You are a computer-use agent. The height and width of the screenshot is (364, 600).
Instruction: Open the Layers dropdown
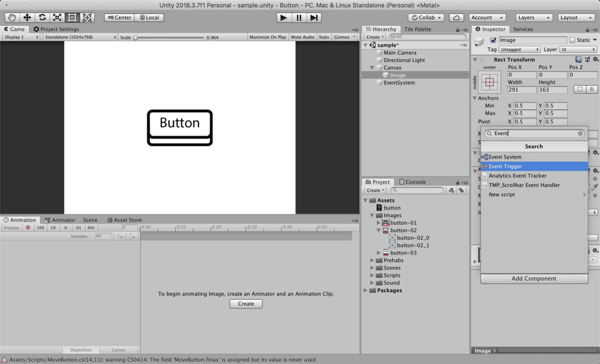click(534, 17)
